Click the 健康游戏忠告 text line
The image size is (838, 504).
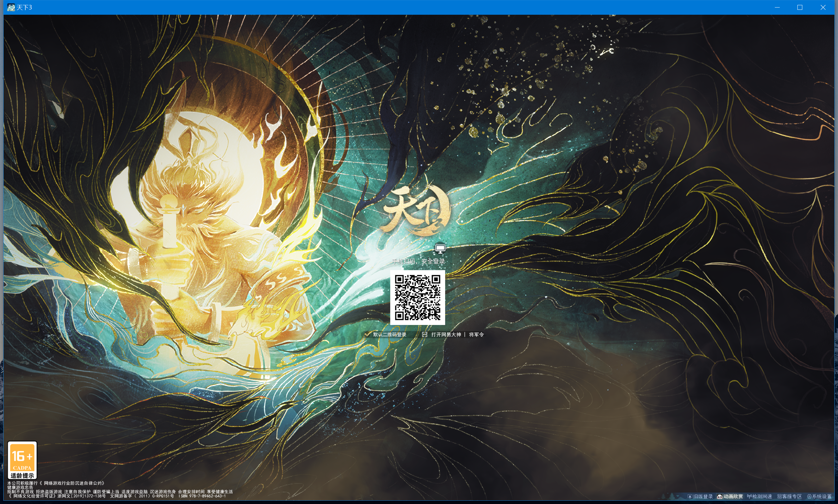(x=20, y=487)
